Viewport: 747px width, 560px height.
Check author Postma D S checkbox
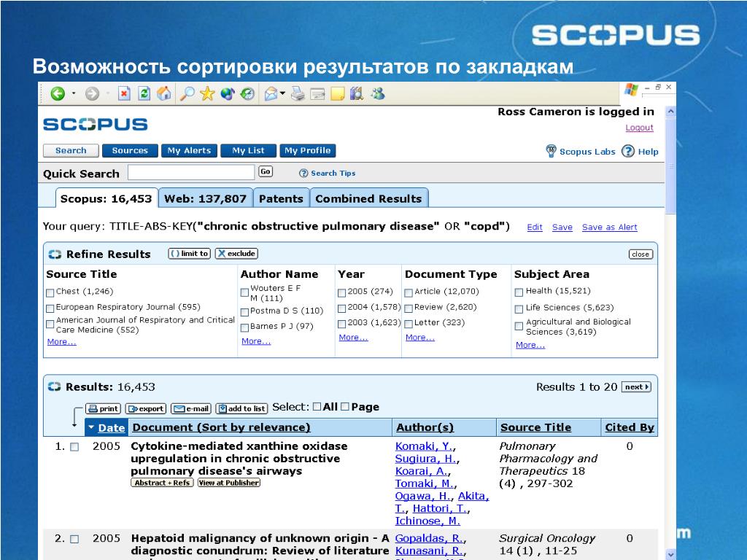click(245, 312)
